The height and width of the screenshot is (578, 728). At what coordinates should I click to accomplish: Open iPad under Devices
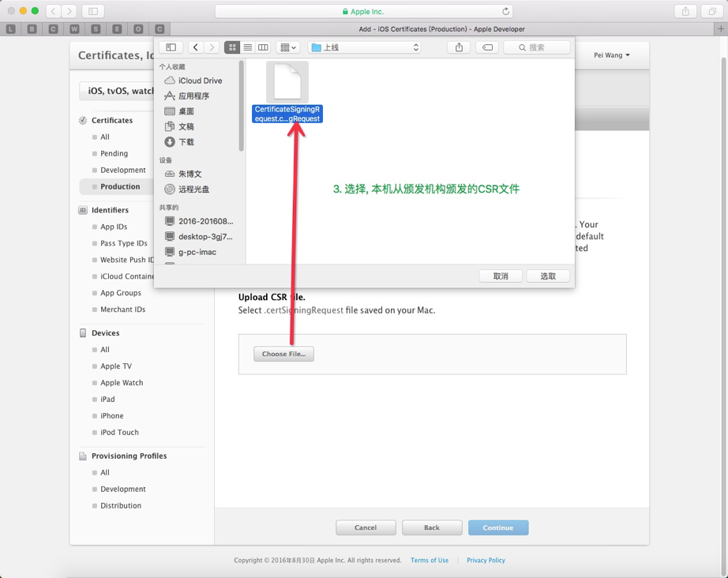tap(107, 400)
